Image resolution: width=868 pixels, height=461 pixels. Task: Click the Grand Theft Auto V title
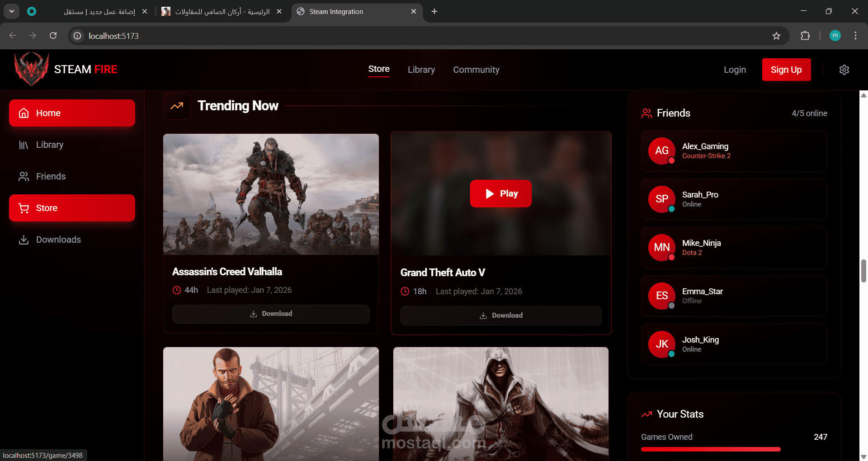[443, 273]
